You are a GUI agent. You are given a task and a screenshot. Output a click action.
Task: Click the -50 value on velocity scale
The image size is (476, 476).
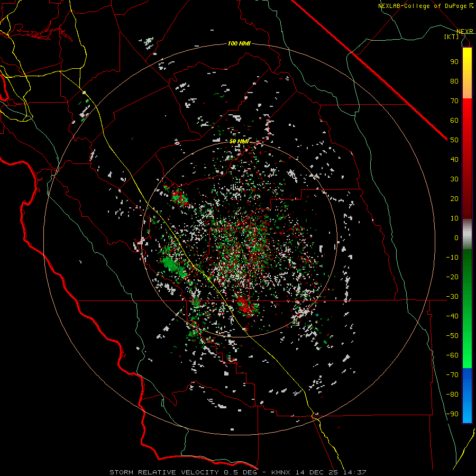coord(452,336)
